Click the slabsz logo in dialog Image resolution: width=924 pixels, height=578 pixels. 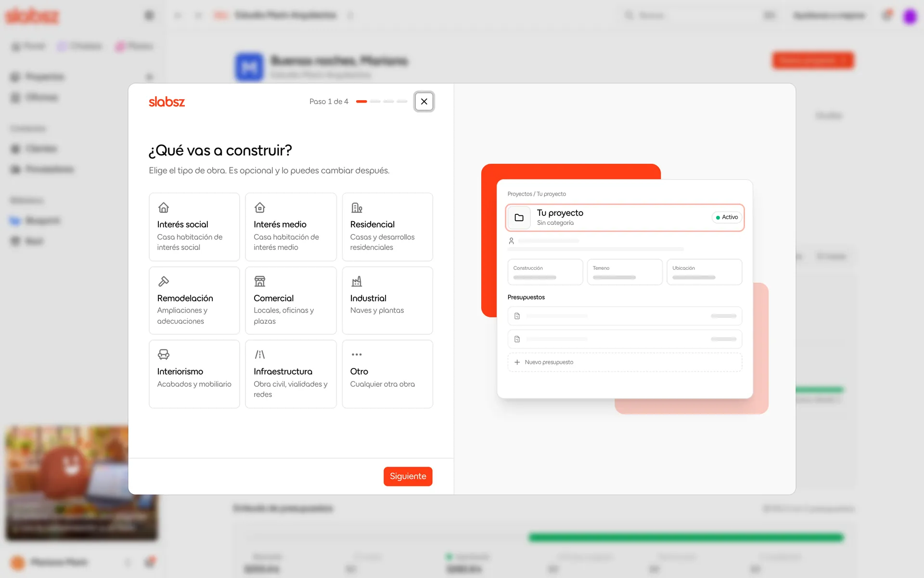coord(167,102)
